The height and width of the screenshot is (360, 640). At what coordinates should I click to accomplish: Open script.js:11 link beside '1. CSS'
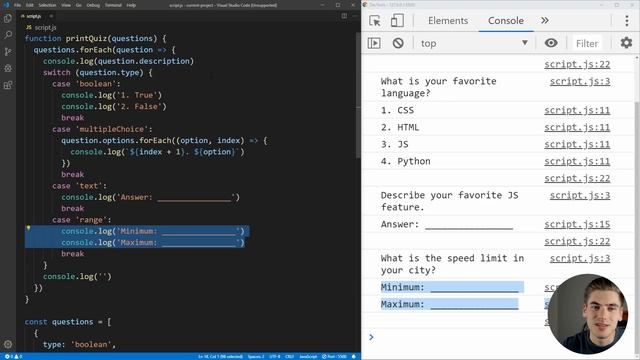coord(577,110)
